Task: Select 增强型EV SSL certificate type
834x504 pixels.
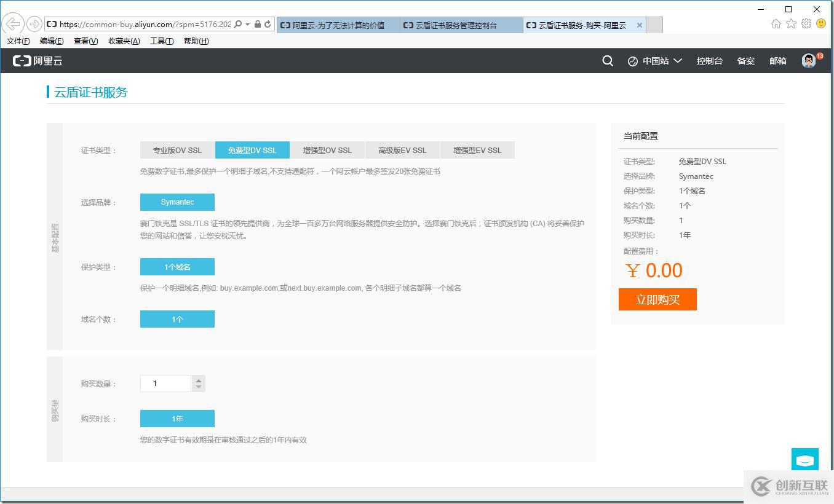Action: coord(477,150)
